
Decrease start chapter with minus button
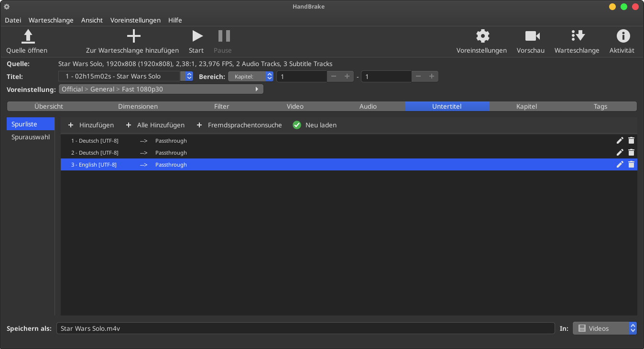334,76
